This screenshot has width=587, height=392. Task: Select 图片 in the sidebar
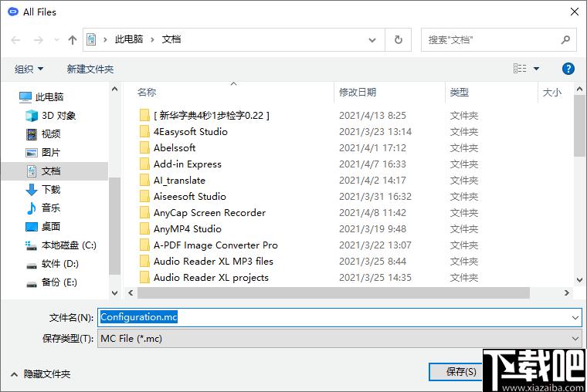pyautogui.click(x=43, y=153)
